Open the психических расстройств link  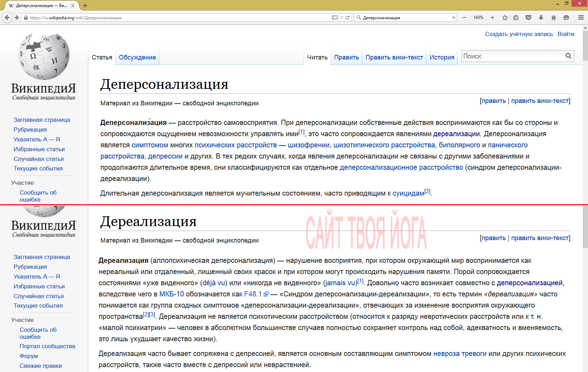click(x=236, y=145)
